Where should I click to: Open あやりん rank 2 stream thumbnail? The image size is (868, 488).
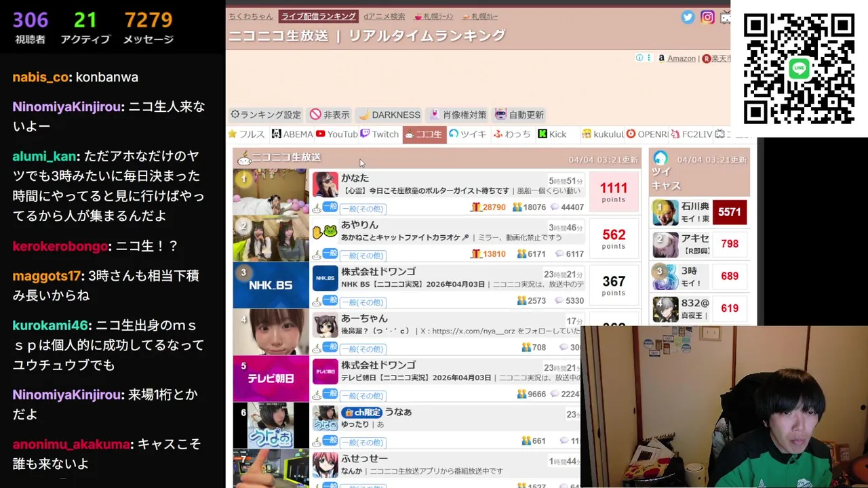click(x=271, y=239)
